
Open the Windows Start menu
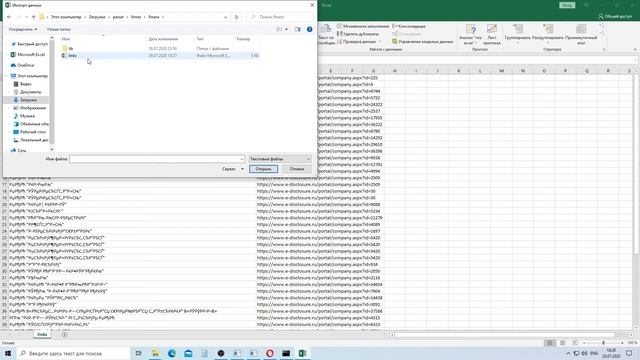[8, 353]
